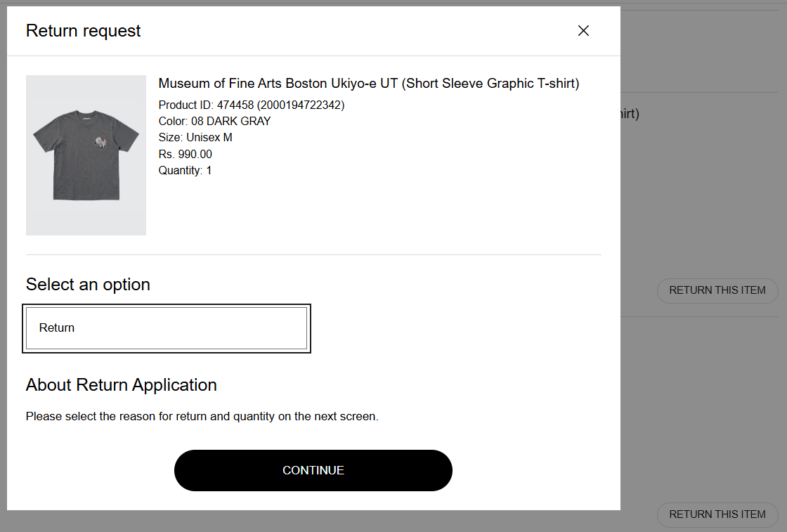Click the Rs. 990.00 price

click(x=186, y=154)
